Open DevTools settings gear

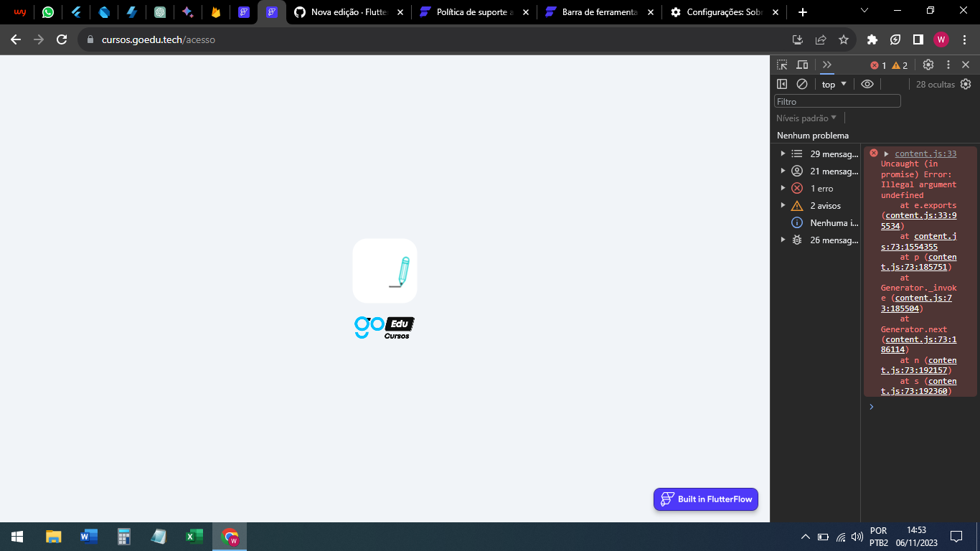[x=928, y=65]
